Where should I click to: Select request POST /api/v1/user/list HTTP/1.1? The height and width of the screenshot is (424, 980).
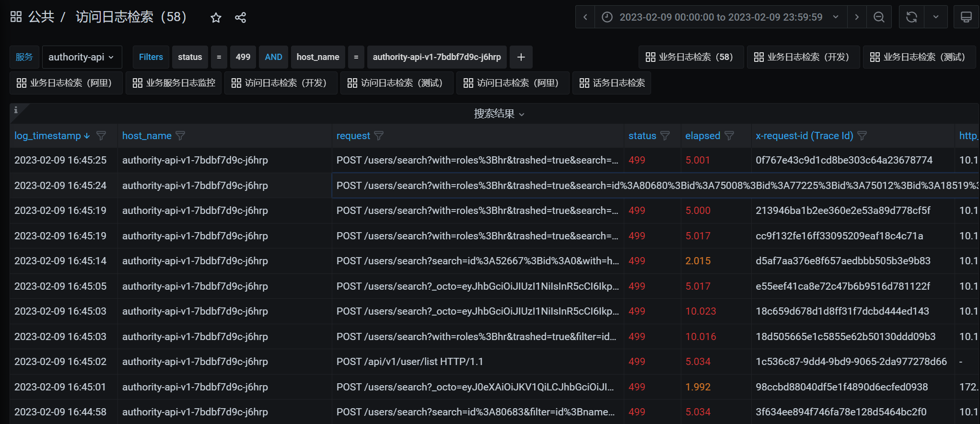coord(410,362)
